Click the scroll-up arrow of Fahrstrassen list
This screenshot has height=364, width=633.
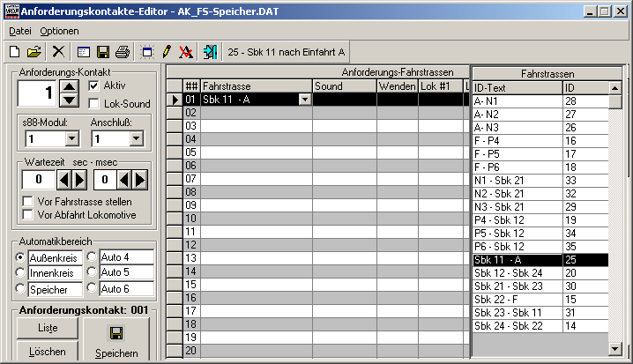614,88
